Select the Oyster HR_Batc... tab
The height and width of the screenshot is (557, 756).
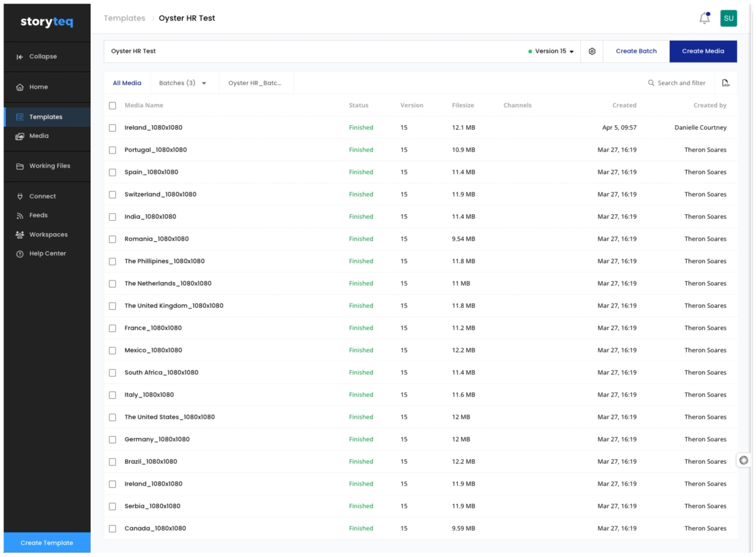coord(255,83)
